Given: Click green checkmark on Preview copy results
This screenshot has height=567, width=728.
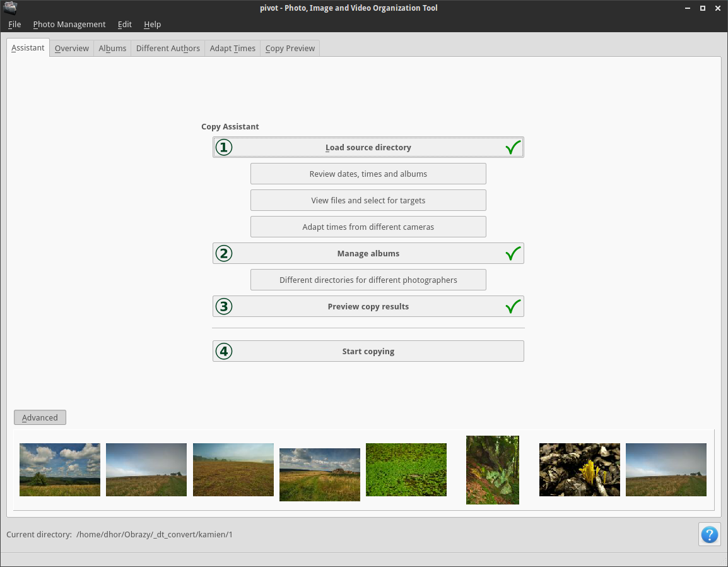Looking at the screenshot, I should coord(513,306).
